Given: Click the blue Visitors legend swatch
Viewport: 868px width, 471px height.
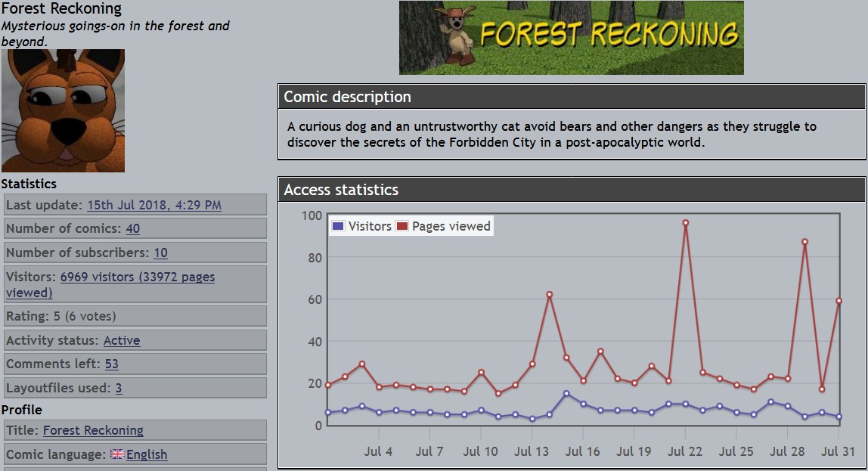Looking at the screenshot, I should pos(338,226).
